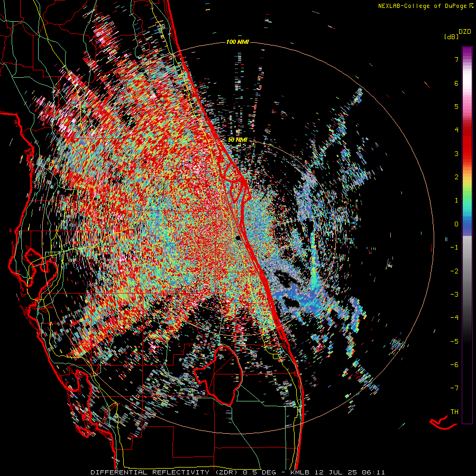The height and width of the screenshot is (476, 476).
Task: Click the -2 dB scale label
Action: pos(454,271)
